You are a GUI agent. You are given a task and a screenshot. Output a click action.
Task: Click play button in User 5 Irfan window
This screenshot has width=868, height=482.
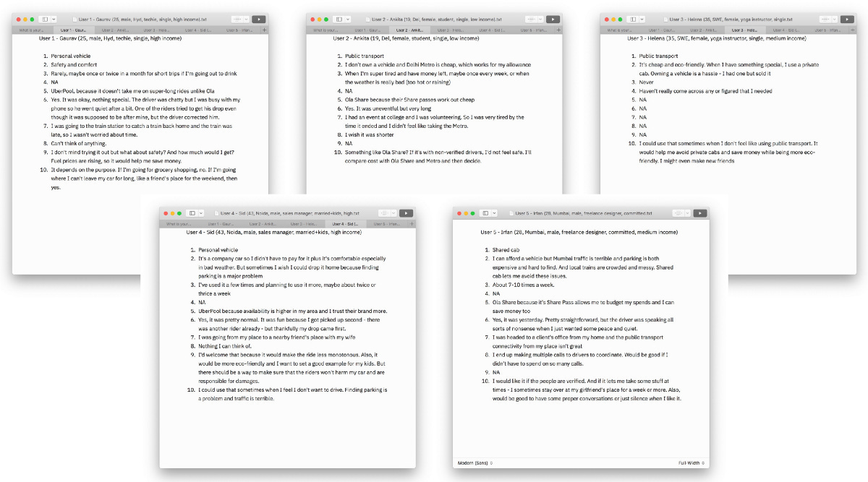pos(699,213)
